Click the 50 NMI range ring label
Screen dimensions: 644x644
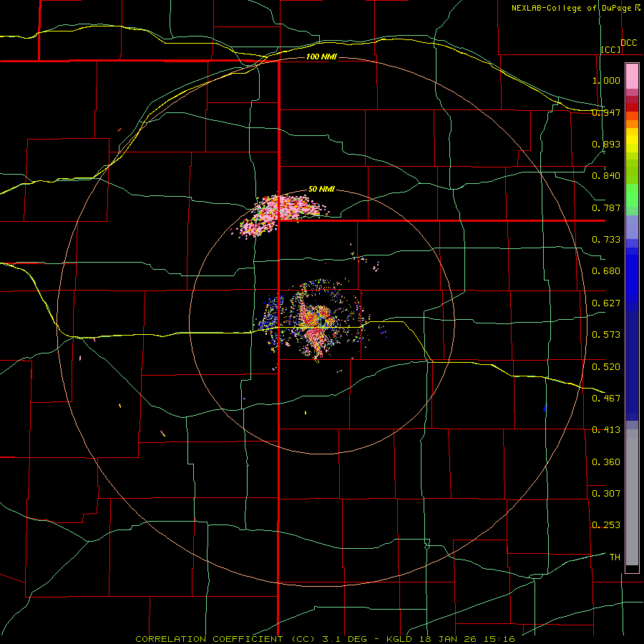pyautogui.click(x=321, y=190)
